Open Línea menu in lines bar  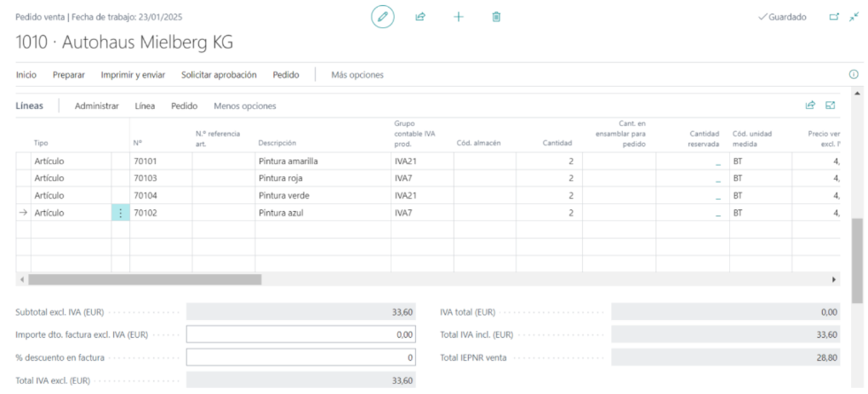[145, 106]
